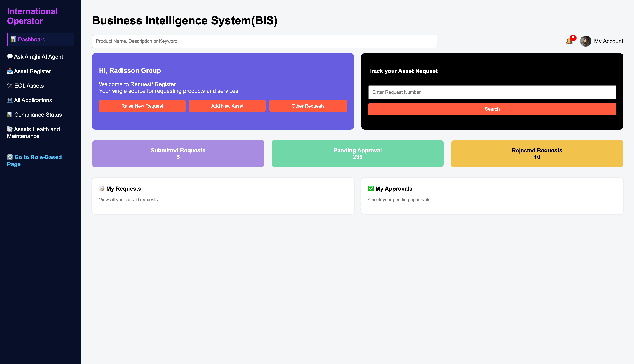Click the Compliance Status chart icon
This screenshot has width=634, height=364.
point(10,115)
